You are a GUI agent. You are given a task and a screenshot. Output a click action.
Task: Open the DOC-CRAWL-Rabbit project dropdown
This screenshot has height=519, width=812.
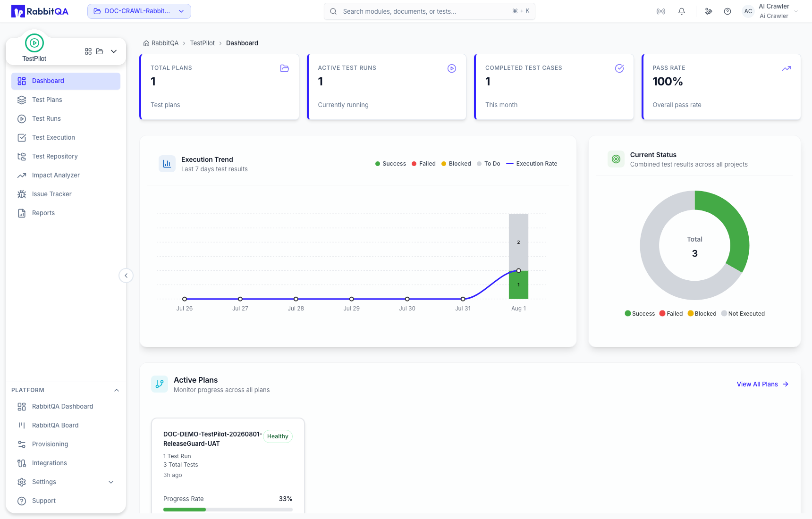[x=139, y=11]
